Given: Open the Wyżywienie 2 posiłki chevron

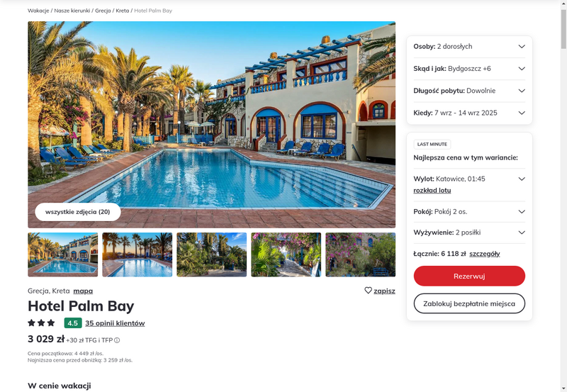Looking at the screenshot, I should (522, 233).
